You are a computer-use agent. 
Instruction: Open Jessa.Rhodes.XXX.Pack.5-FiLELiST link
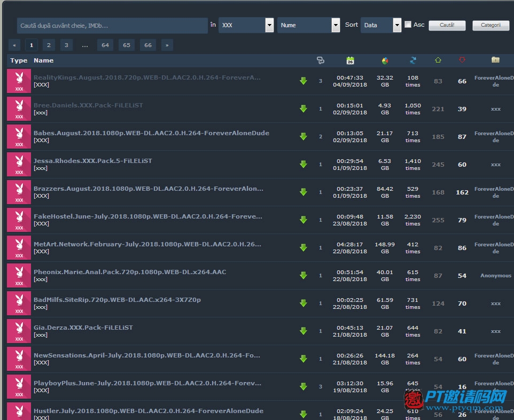(x=93, y=161)
